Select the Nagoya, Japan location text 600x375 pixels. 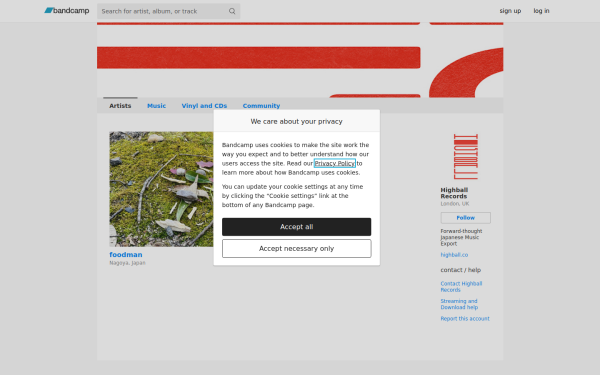coord(127,263)
